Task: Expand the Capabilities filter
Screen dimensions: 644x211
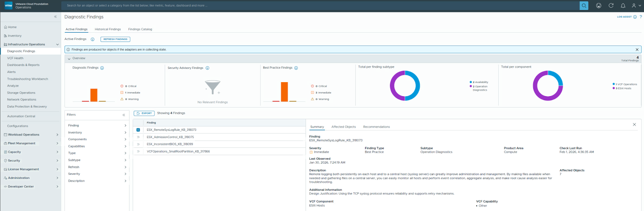Action: pos(126,146)
